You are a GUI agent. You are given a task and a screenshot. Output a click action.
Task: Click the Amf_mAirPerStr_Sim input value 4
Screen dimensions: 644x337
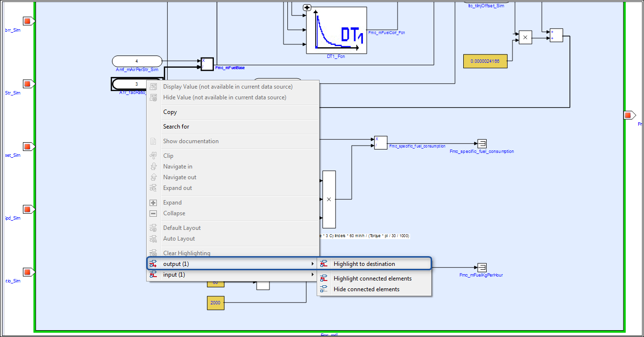point(136,61)
